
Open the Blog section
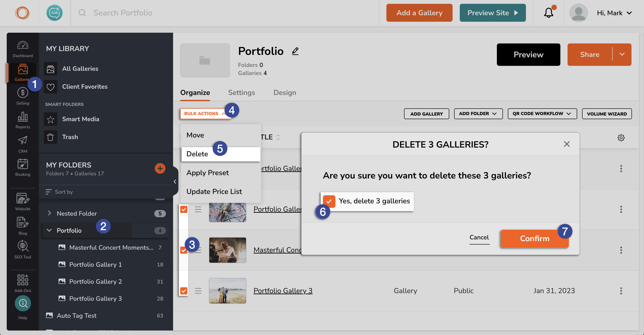click(x=23, y=226)
